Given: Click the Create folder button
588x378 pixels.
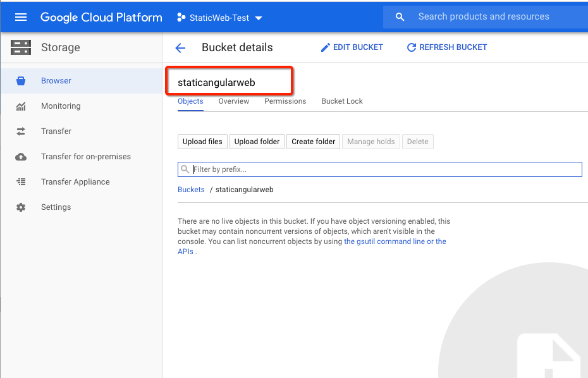Looking at the screenshot, I should click(x=313, y=142).
